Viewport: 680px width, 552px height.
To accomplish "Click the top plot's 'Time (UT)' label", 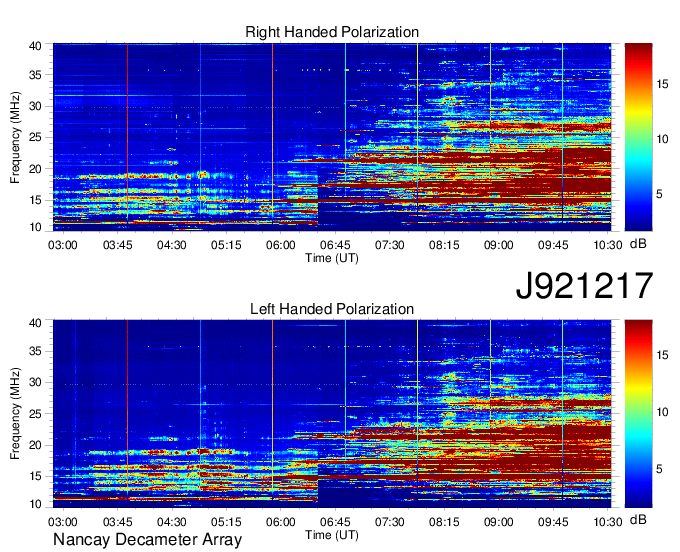I will tap(332, 258).
